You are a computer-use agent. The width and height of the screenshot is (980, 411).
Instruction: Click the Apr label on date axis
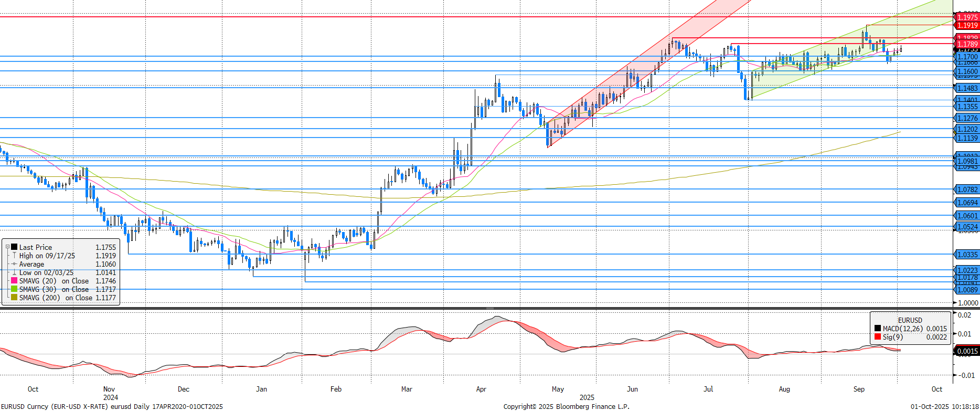(481, 389)
